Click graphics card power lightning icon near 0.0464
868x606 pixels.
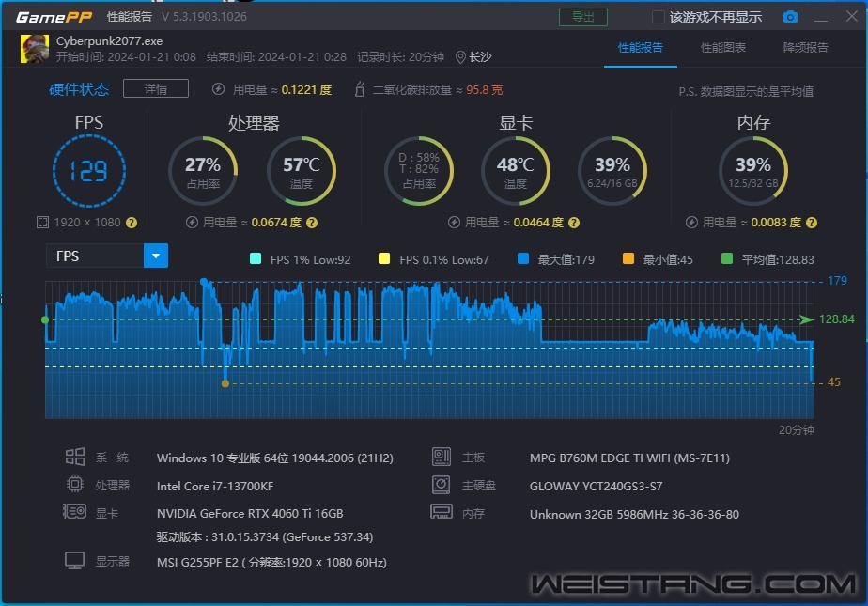click(x=454, y=223)
